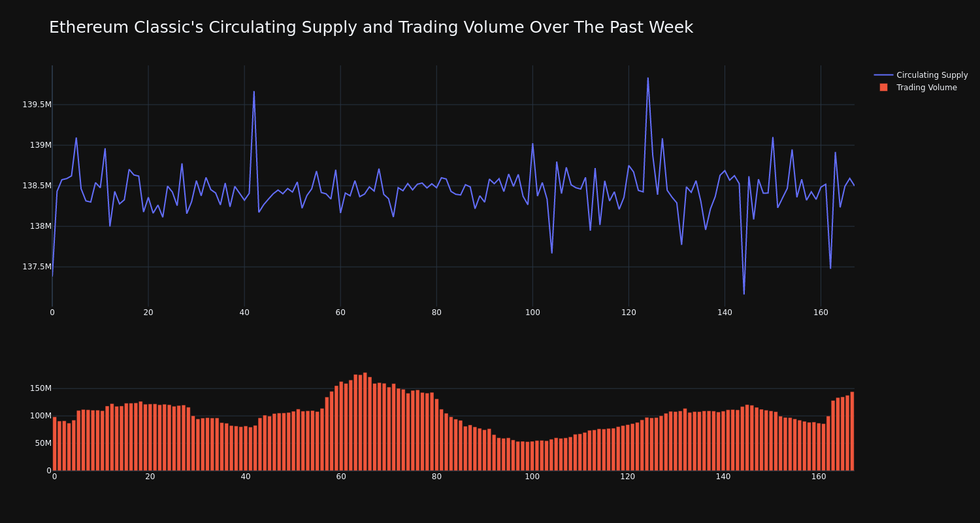Select the chart title text

tap(371, 27)
